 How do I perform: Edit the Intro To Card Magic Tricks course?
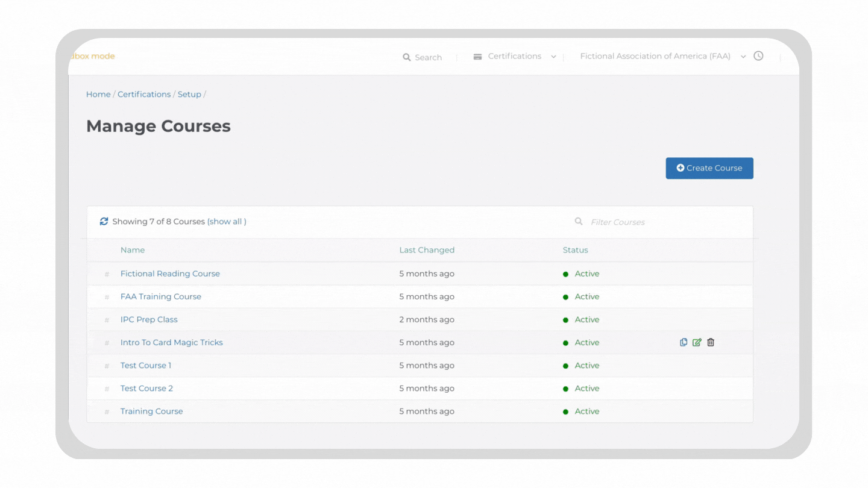(697, 342)
